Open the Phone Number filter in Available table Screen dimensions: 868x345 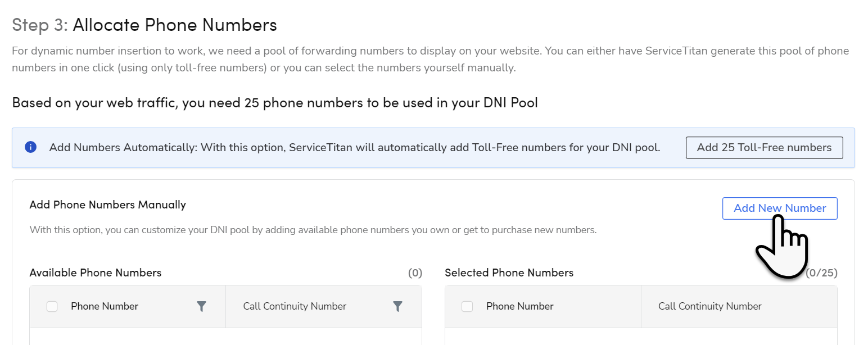tap(202, 306)
